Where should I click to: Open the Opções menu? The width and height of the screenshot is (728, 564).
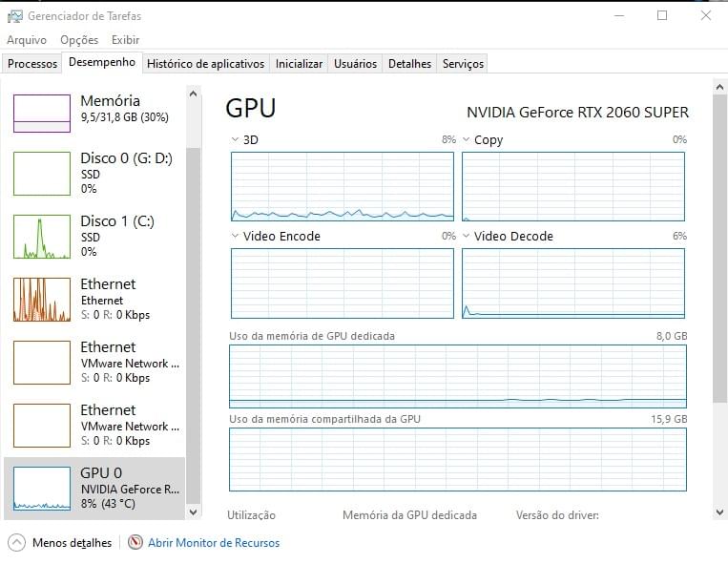tap(79, 40)
